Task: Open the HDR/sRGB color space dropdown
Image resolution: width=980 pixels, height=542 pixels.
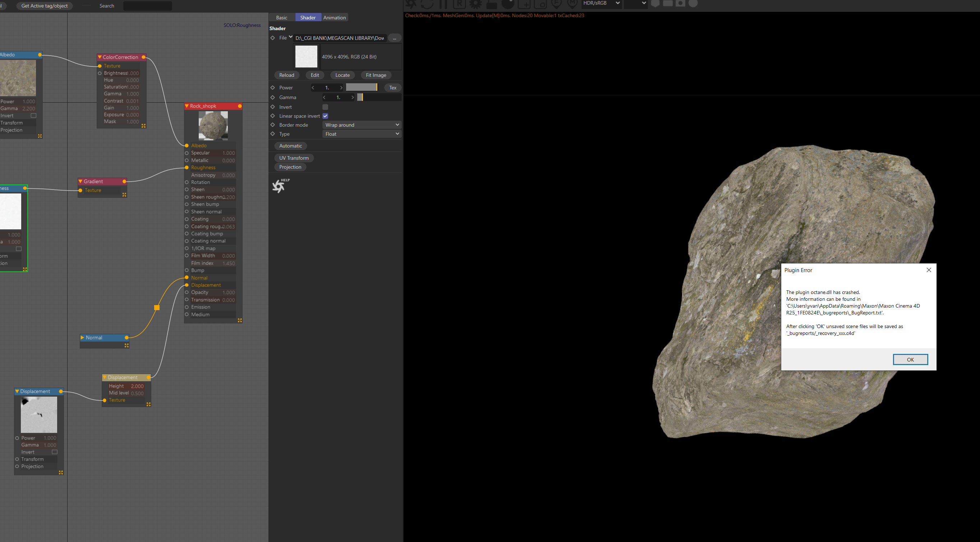Action: coord(601,4)
